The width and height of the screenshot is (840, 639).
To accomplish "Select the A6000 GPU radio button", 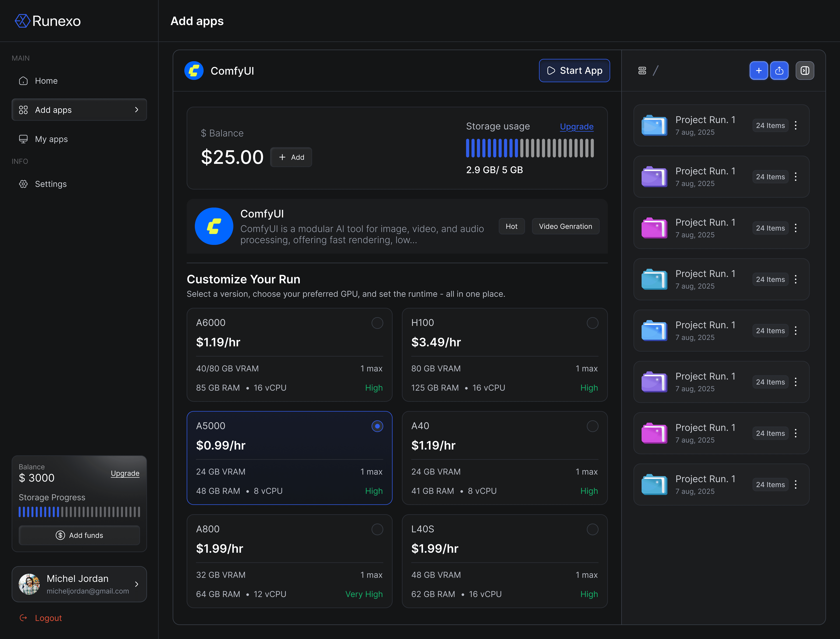I will click(x=377, y=323).
